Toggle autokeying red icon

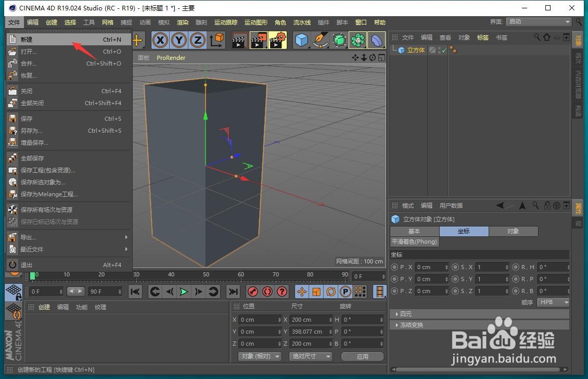[267, 292]
